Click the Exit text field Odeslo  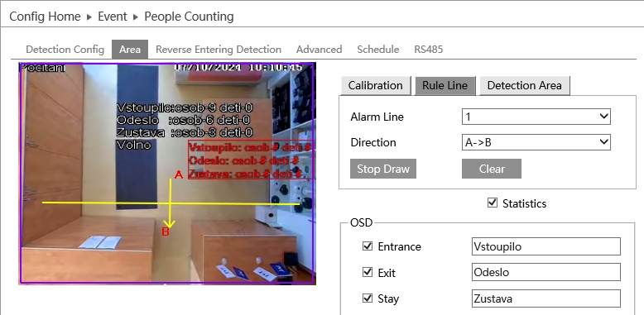[545, 272]
